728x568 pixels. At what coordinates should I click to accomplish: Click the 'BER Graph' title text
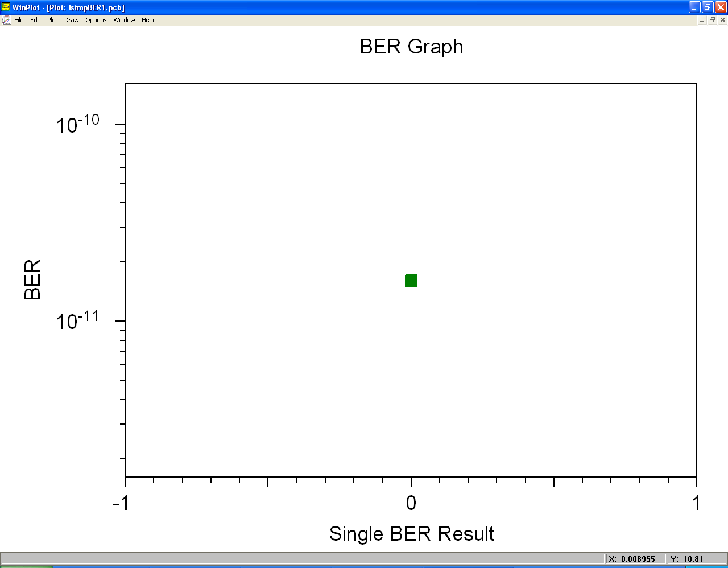412,47
